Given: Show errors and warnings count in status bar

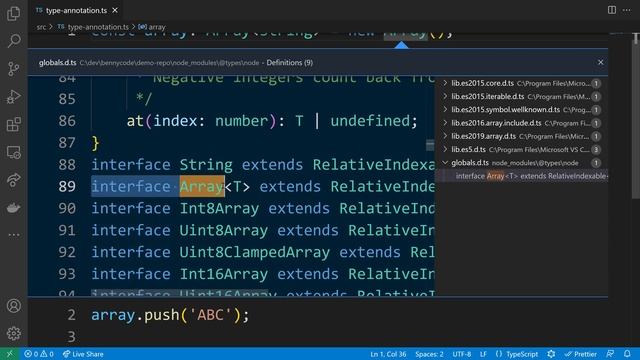Looking at the screenshot, I should click(x=39, y=354).
